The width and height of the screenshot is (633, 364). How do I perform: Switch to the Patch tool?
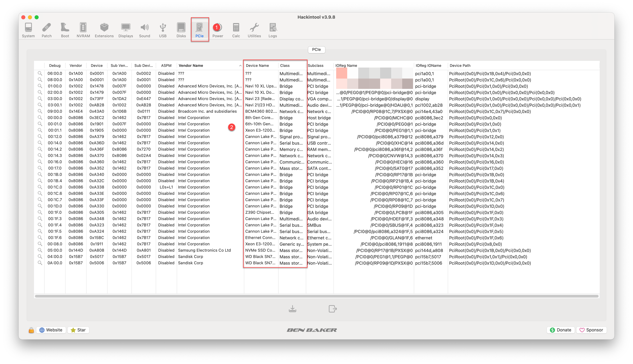tap(47, 30)
